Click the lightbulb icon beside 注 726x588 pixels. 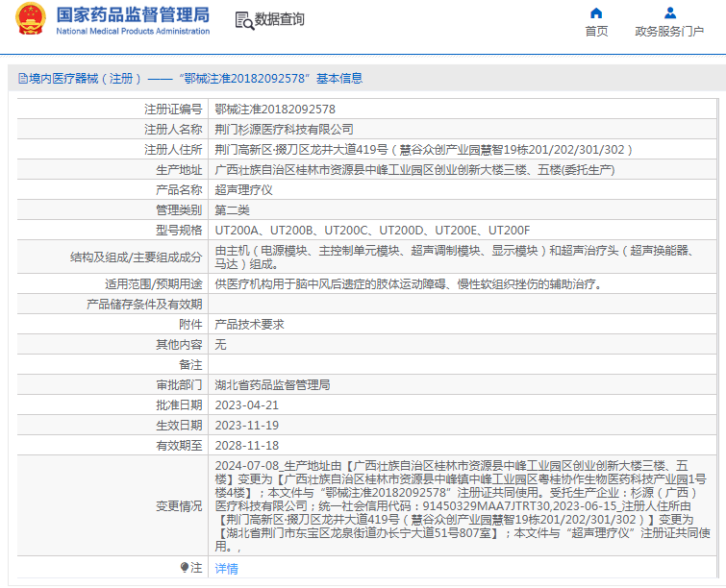tap(184, 567)
